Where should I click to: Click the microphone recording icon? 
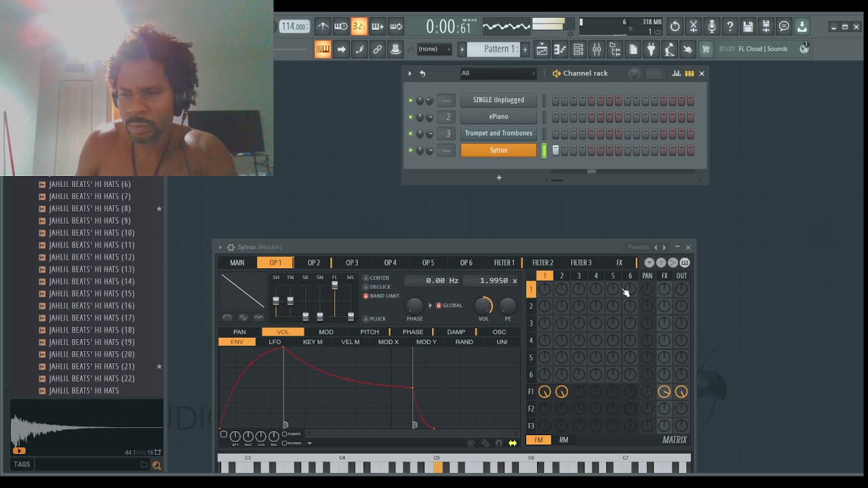click(x=711, y=26)
